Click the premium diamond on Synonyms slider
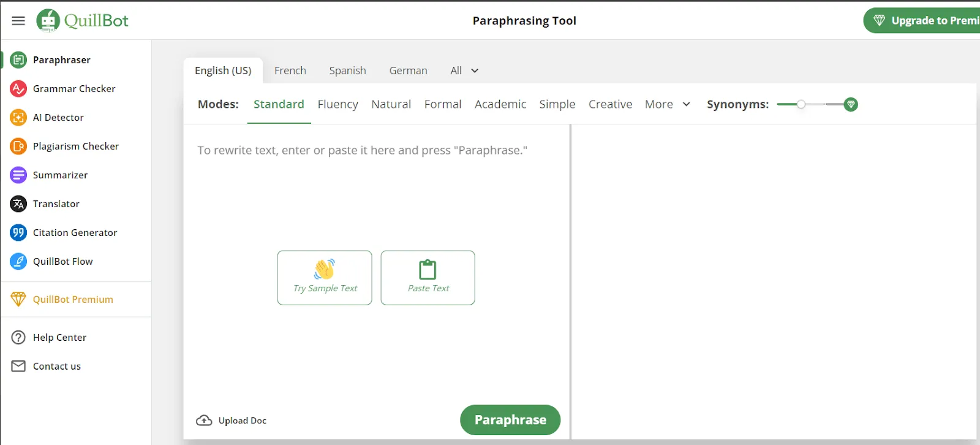 pos(851,105)
